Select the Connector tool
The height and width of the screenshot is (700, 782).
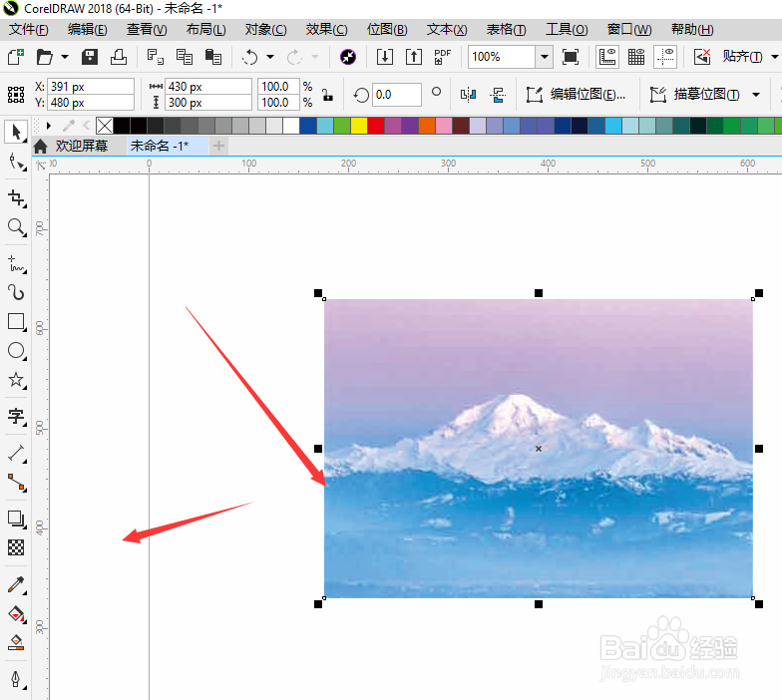(x=16, y=483)
